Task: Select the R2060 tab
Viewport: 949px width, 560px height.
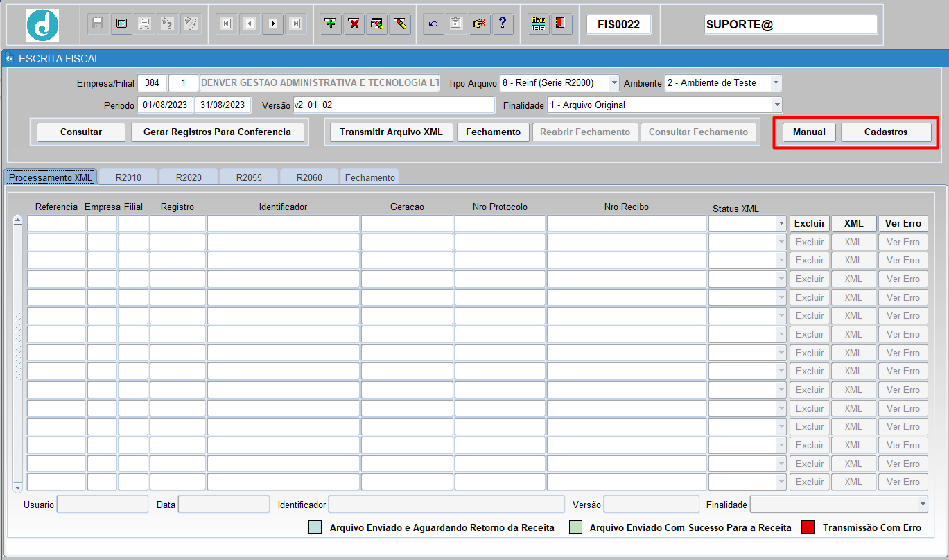Action: [x=309, y=177]
